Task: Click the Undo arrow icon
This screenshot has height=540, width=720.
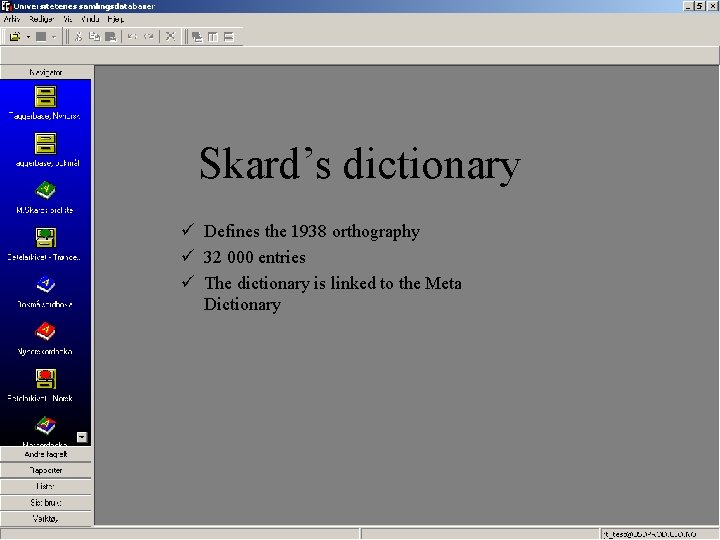Action: click(x=132, y=37)
